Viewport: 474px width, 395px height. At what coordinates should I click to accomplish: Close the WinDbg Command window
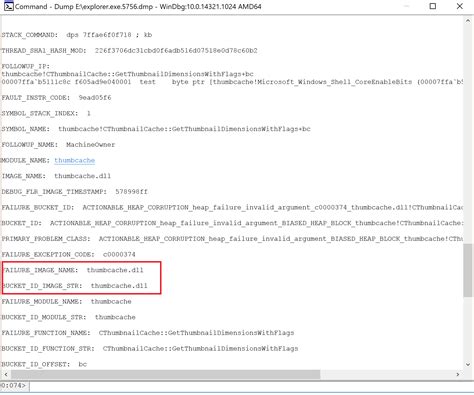460,6
